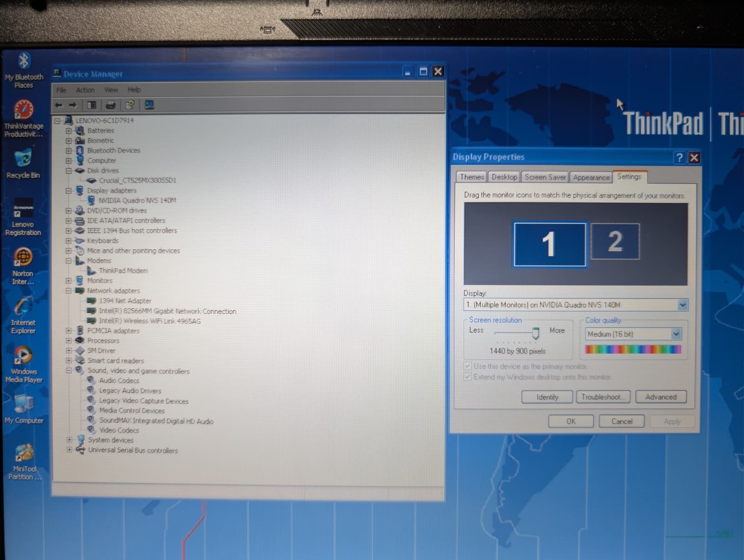Click the Identify button

[547, 397]
